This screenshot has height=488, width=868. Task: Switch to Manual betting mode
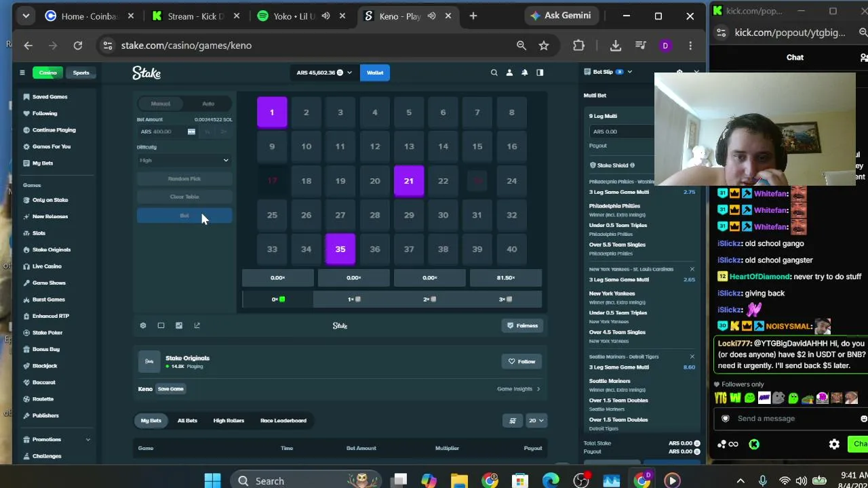[x=161, y=104]
